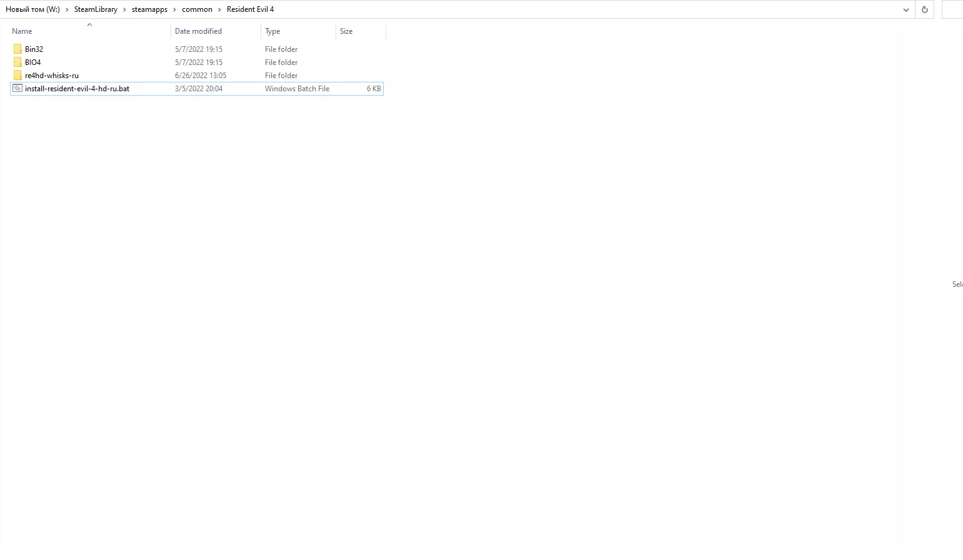
Task: Expand the chevron after SteamLibrary in path
Action: coord(124,9)
